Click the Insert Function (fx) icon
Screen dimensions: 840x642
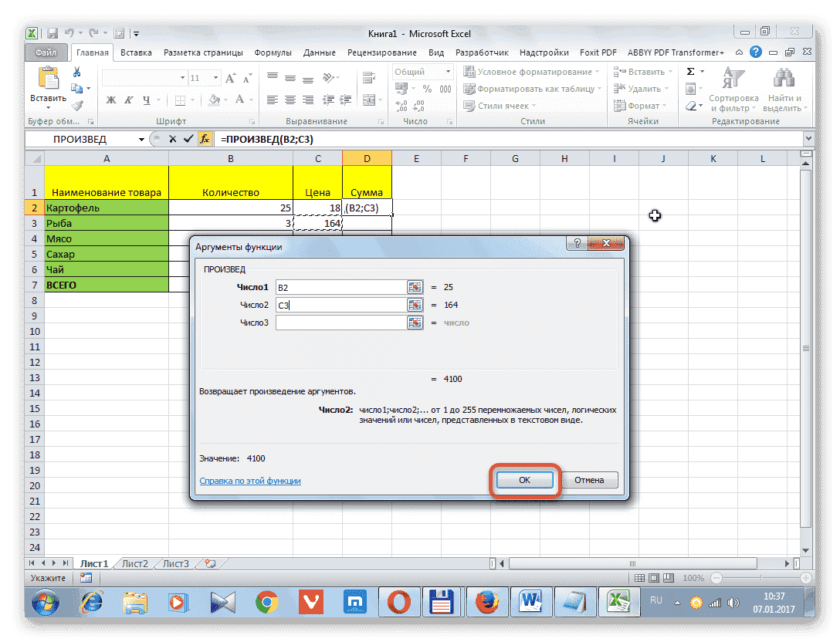click(204, 140)
